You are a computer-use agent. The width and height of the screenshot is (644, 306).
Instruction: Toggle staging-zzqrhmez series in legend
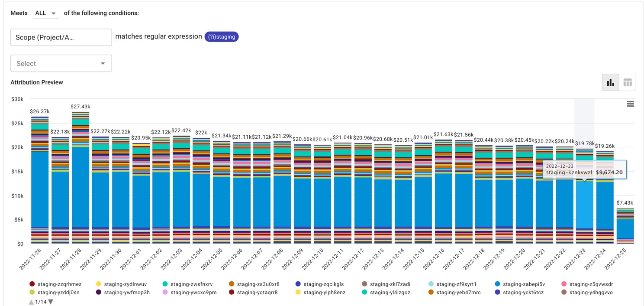(x=59, y=284)
